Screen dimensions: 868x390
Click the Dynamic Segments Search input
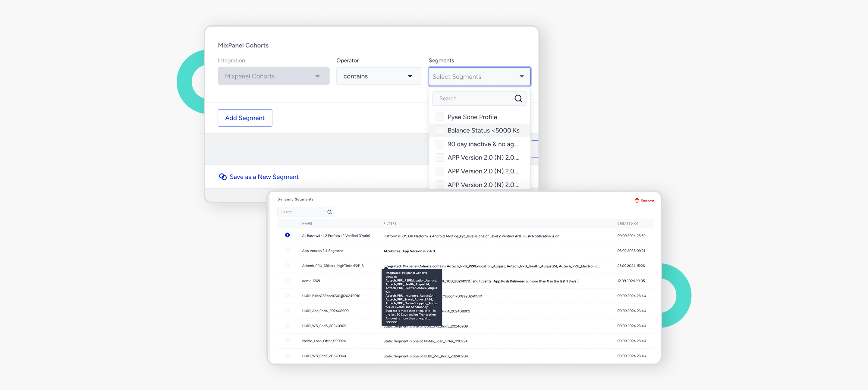coord(302,212)
